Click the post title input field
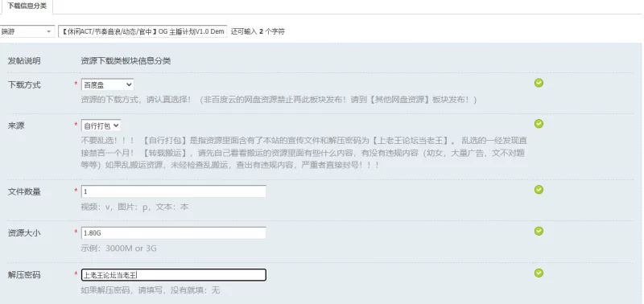 [142, 31]
